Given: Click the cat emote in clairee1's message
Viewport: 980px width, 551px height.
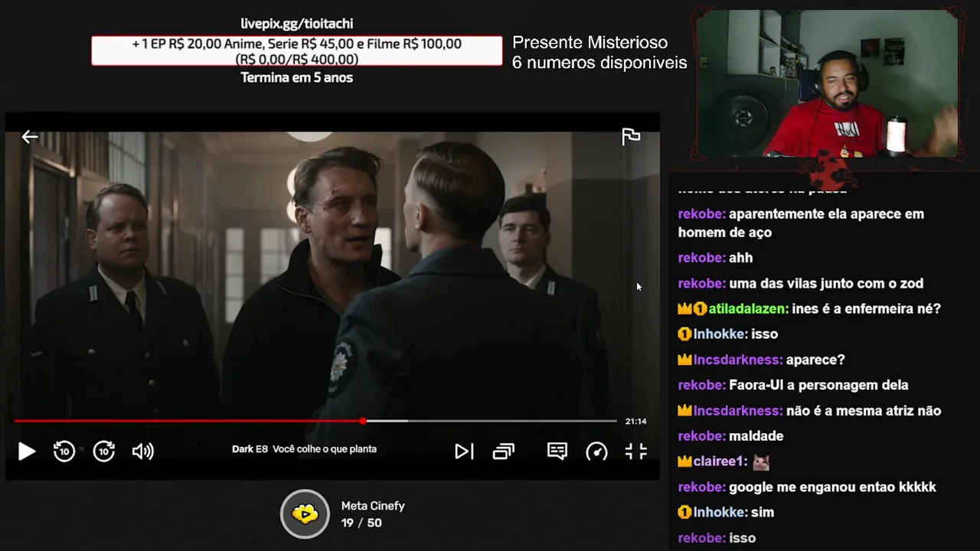Looking at the screenshot, I should pos(761,461).
